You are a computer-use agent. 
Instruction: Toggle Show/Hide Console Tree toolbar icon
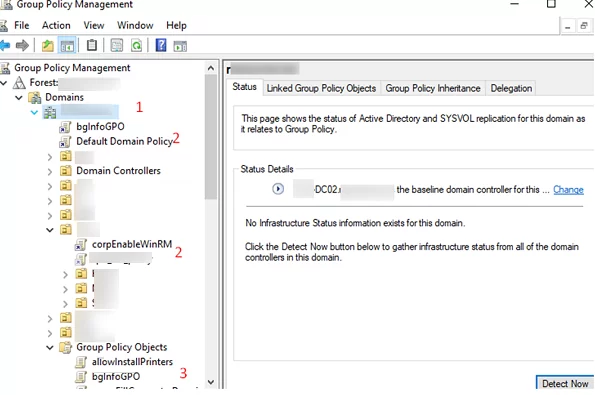point(67,46)
